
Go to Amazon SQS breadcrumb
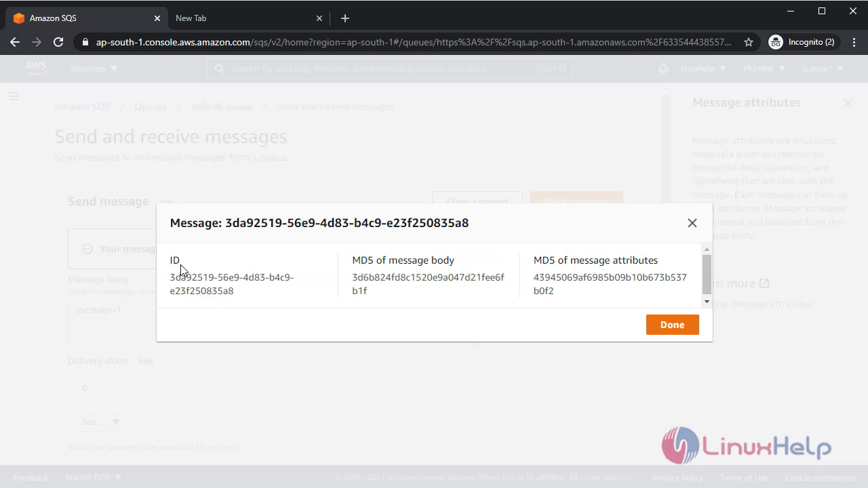point(82,106)
